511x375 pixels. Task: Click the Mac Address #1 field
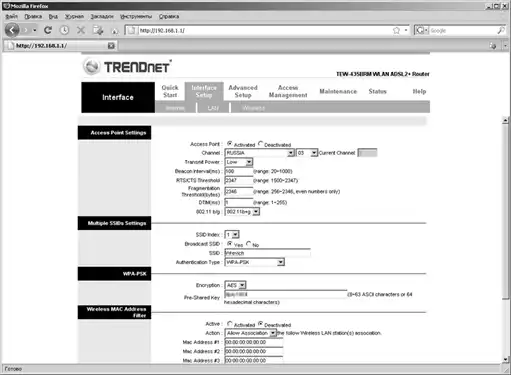254,342
